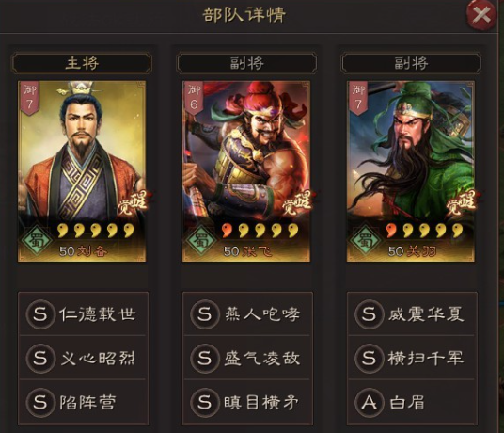
Task: Select the 横扫千军 skill
Action: [x=412, y=358]
